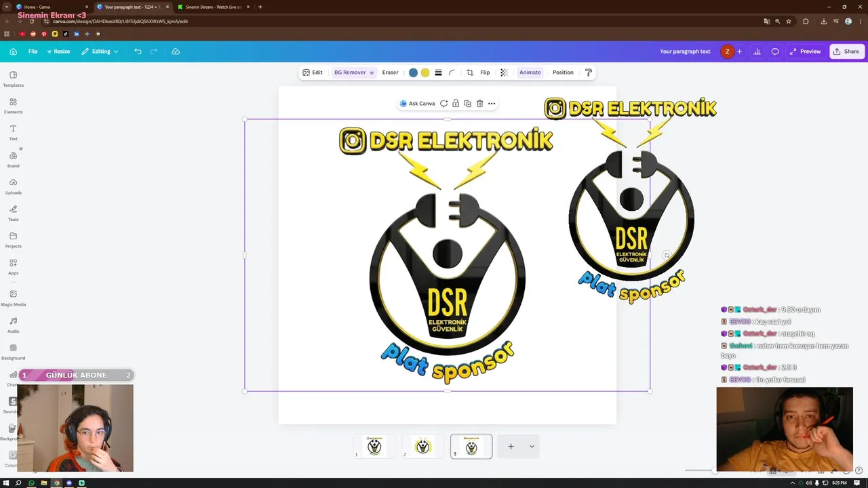
Task: Open the Tools panel in sidebar
Action: pyautogui.click(x=13, y=213)
